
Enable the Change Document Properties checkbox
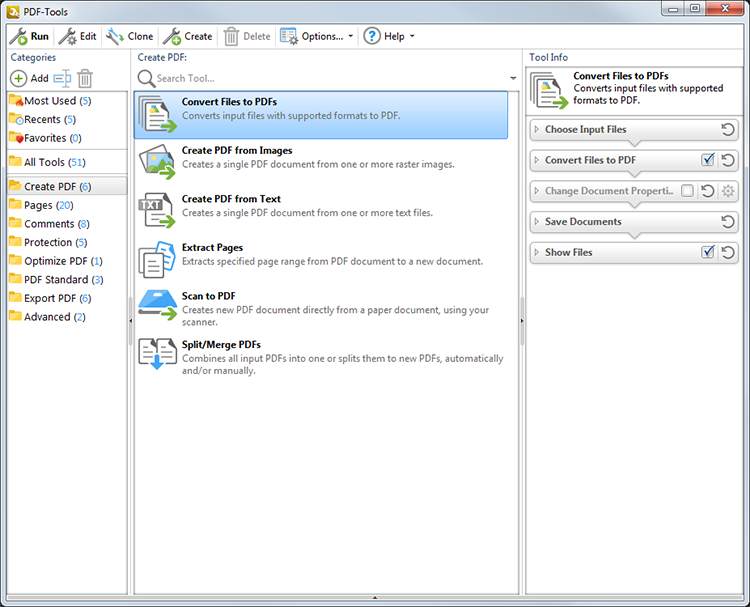[x=687, y=191]
